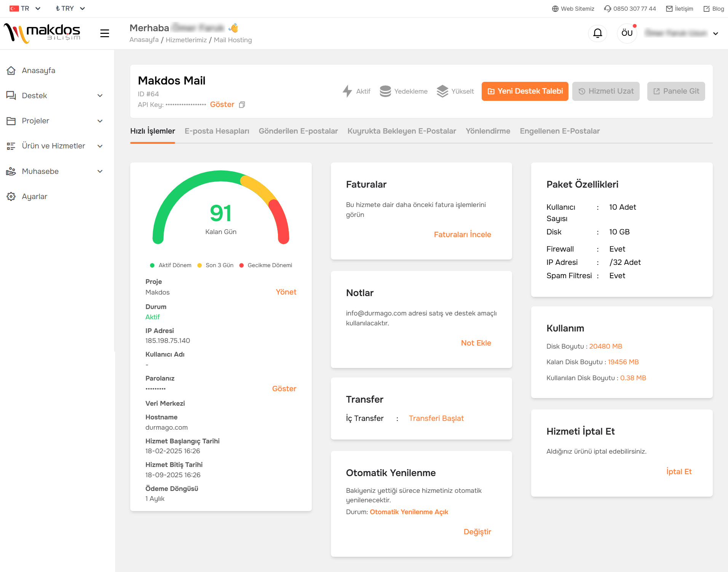
Task: Click hostname value durmago.com
Action: click(x=166, y=427)
